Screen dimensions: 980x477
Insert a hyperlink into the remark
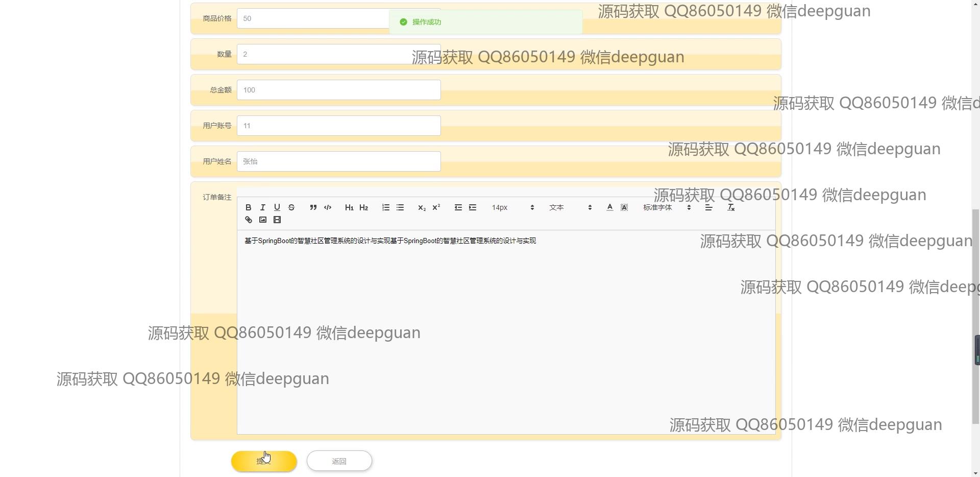[249, 220]
